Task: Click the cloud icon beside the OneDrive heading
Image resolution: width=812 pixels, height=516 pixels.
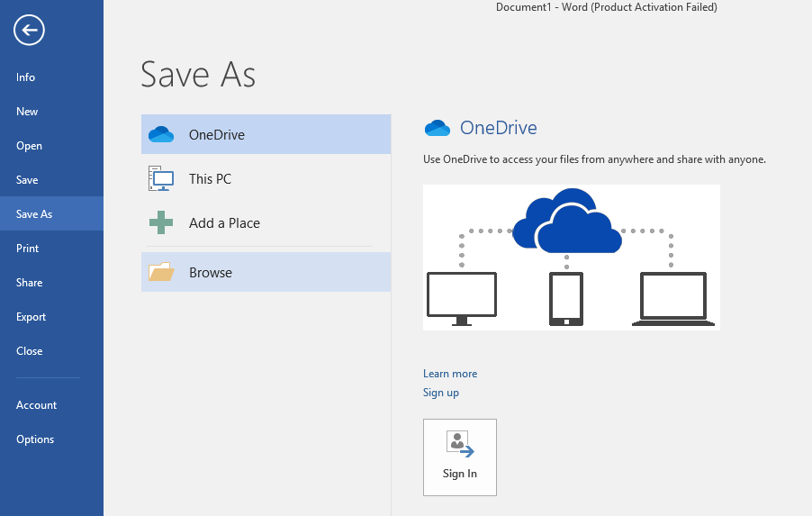Action: 438,128
